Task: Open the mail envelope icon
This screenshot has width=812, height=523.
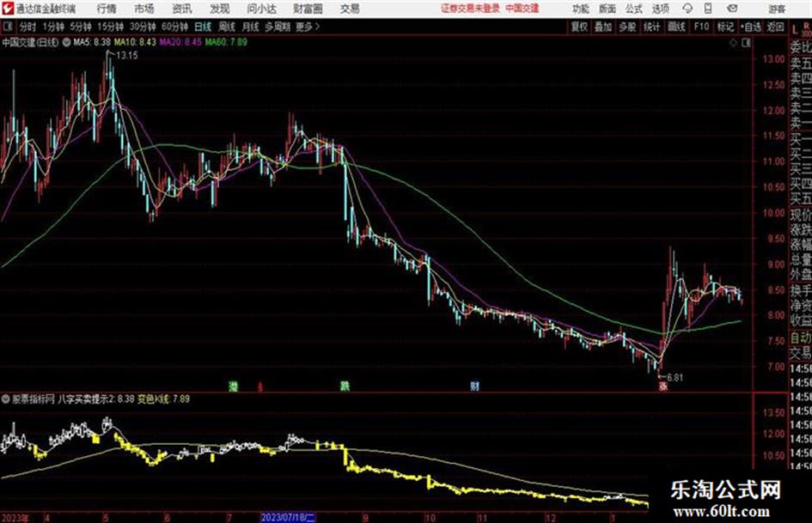Action: [x=732, y=9]
